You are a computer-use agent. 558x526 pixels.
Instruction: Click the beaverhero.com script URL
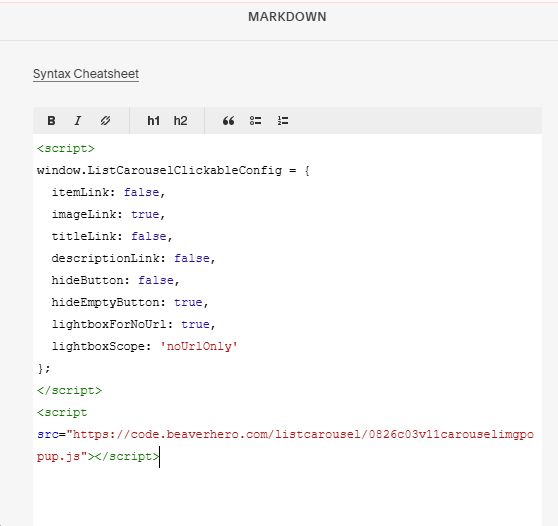[x=285, y=445]
